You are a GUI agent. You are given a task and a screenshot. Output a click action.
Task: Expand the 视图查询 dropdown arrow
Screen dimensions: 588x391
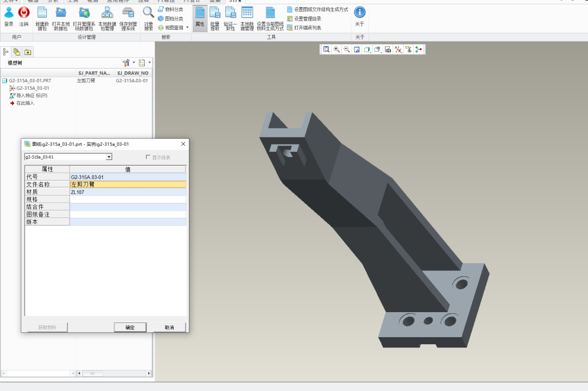pos(187,27)
